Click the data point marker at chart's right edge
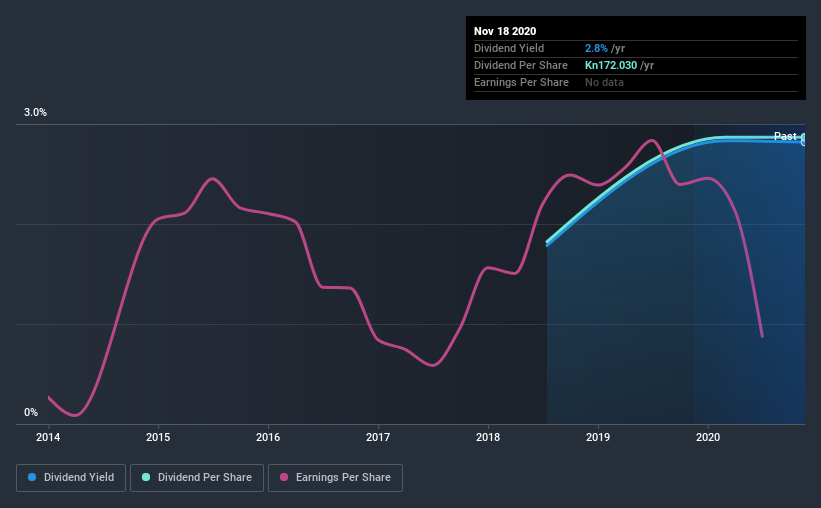 pos(803,139)
